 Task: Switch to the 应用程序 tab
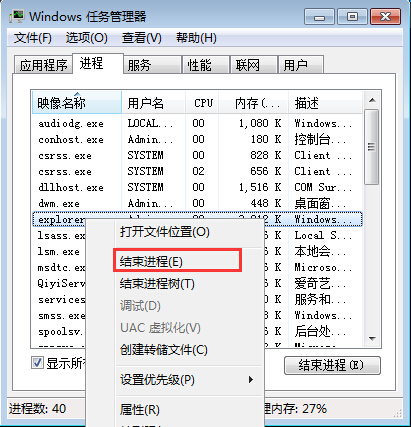pyautogui.click(x=43, y=65)
